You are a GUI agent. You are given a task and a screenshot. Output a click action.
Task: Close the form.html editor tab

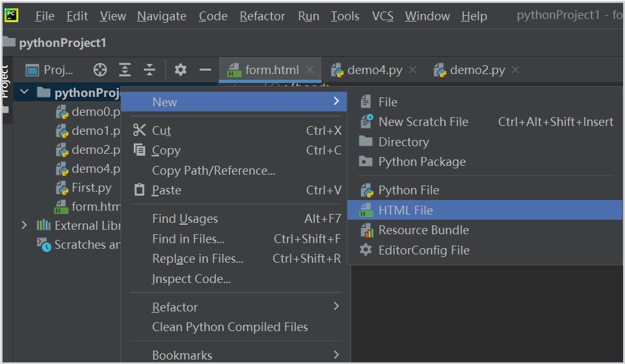click(310, 70)
